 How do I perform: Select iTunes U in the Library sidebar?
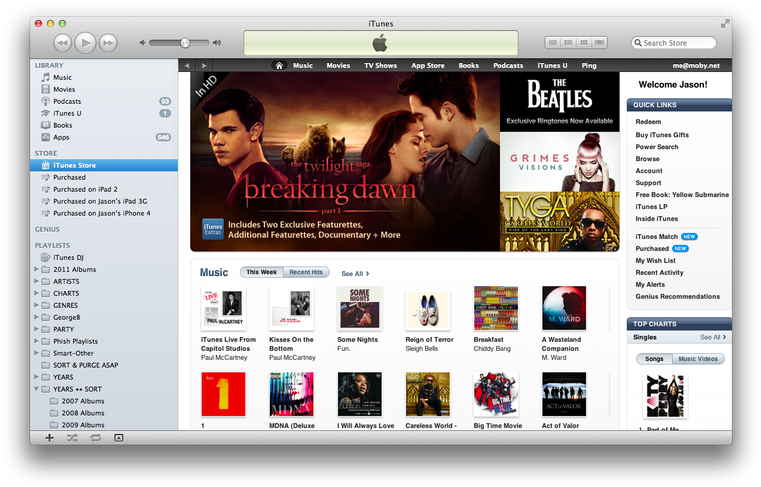(104, 113)
